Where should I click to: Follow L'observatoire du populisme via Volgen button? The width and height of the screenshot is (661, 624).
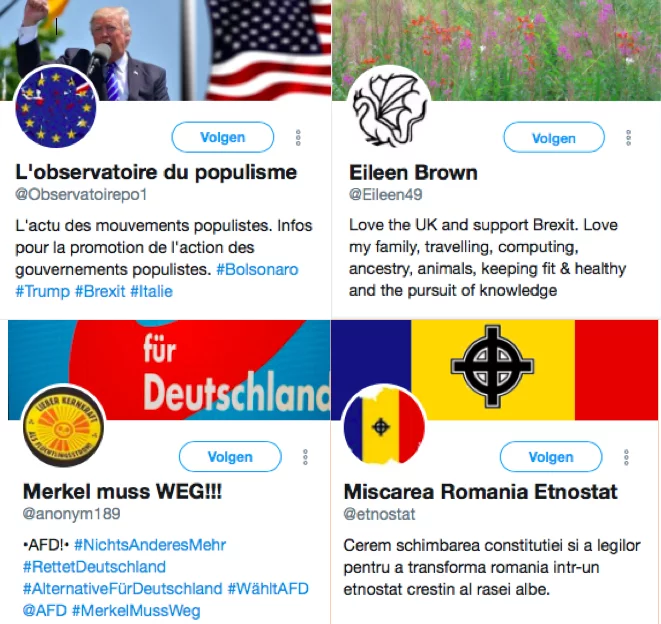(x=223, y=137)
